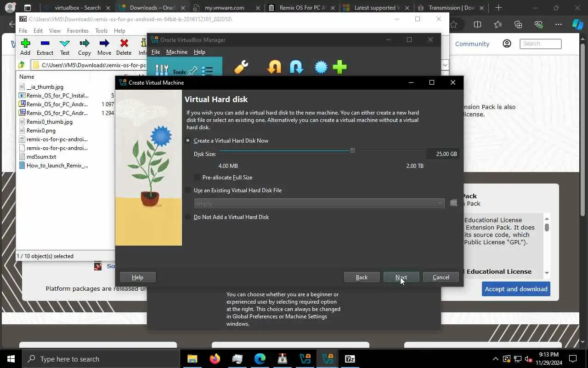Select __ia_thumb.jpg in 7-Zip
The image size is (588, 368).
click(x=45, y=87)
